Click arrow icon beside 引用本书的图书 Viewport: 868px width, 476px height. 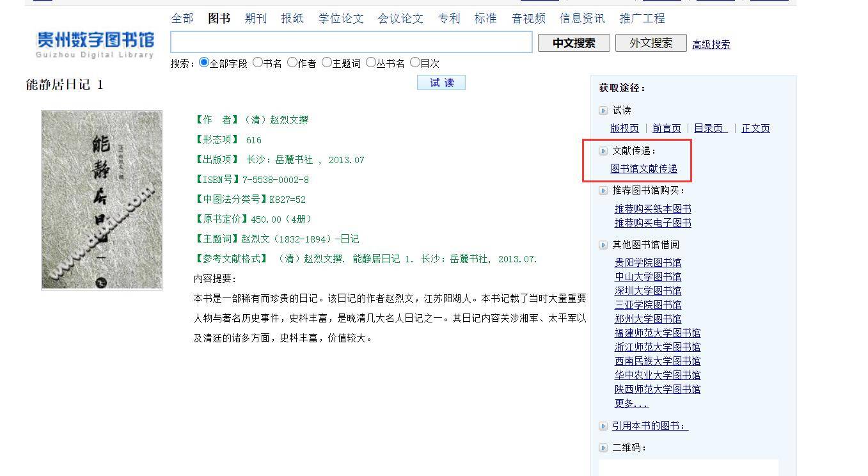point(603,426)
